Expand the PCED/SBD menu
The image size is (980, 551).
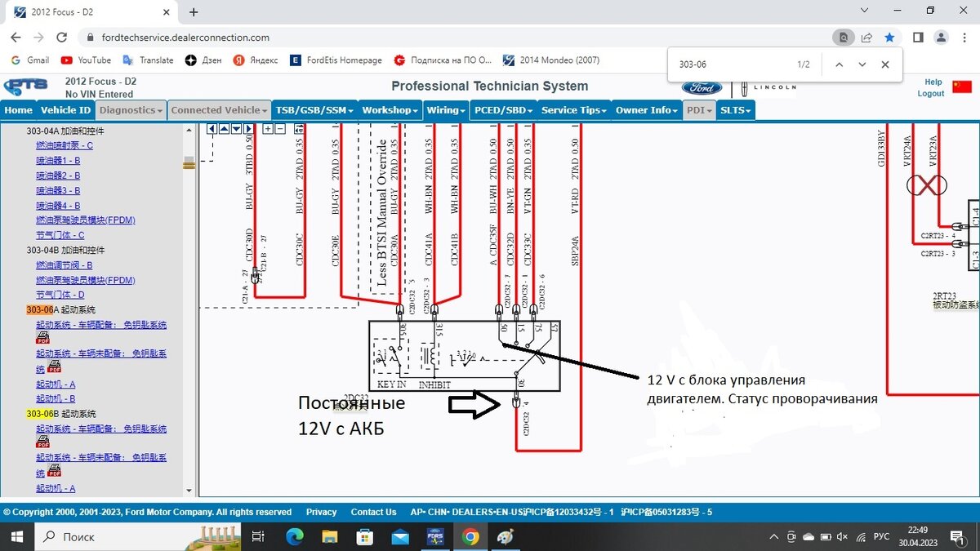(503, 110)
